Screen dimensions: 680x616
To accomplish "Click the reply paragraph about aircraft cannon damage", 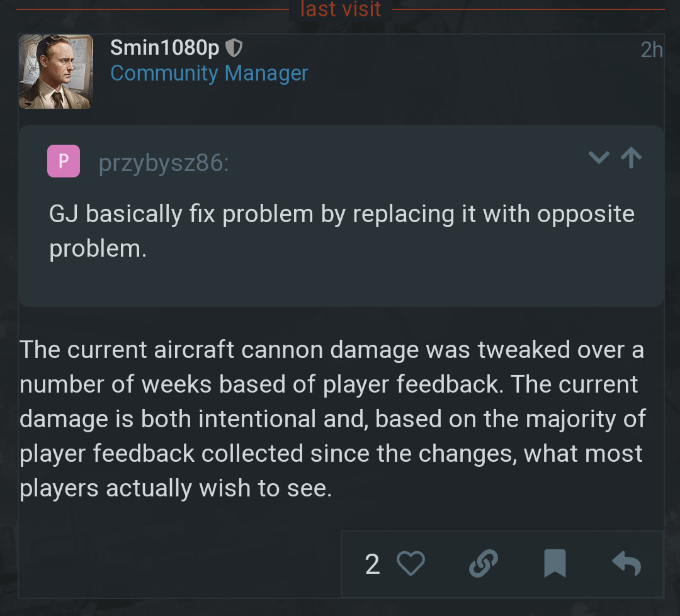I will click(332, 418).
